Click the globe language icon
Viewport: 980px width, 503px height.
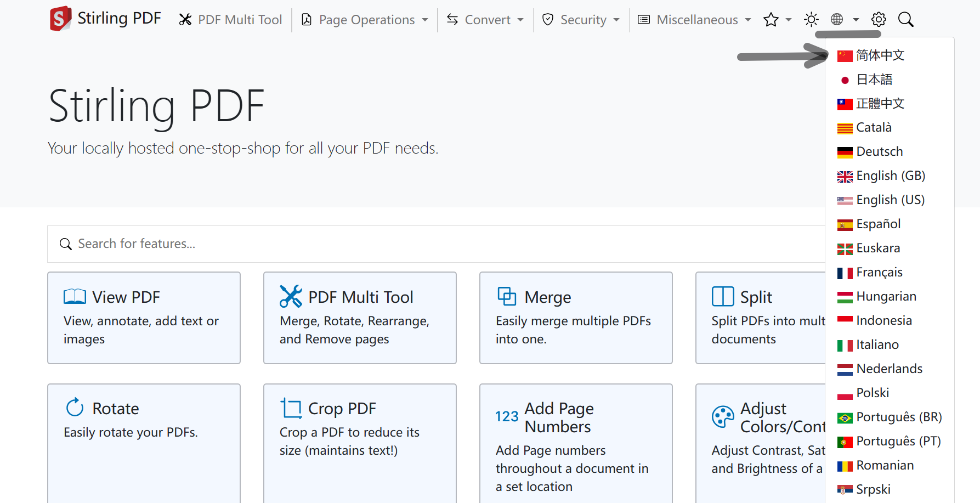click(837, 20)
